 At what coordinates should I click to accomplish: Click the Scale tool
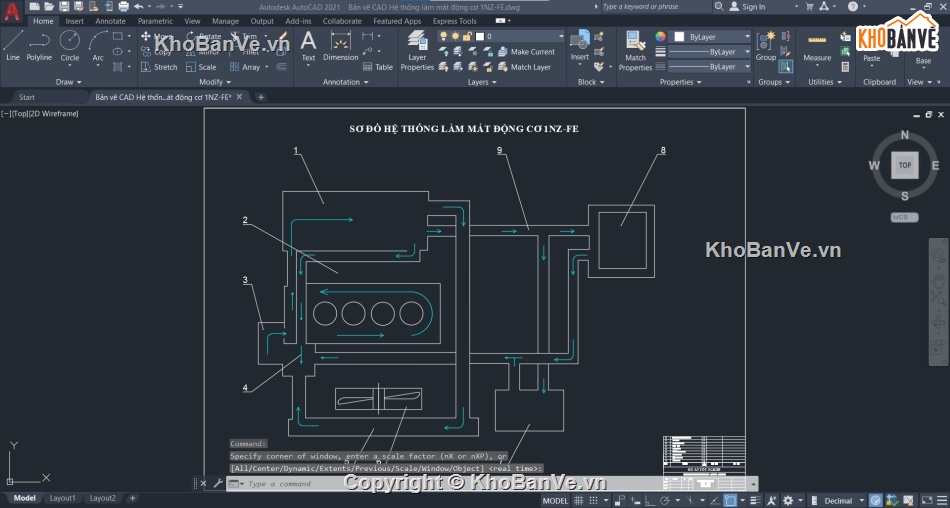click(201, 67)
